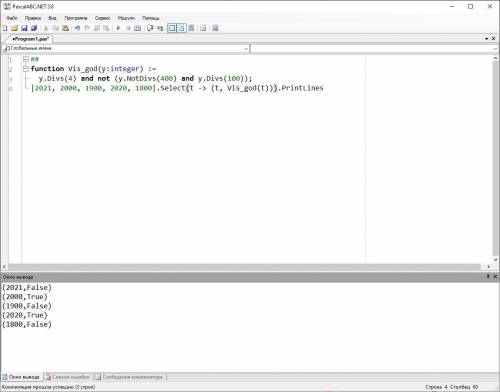
Task: Click the Save All toolbar icon
Action: [34, 28]
